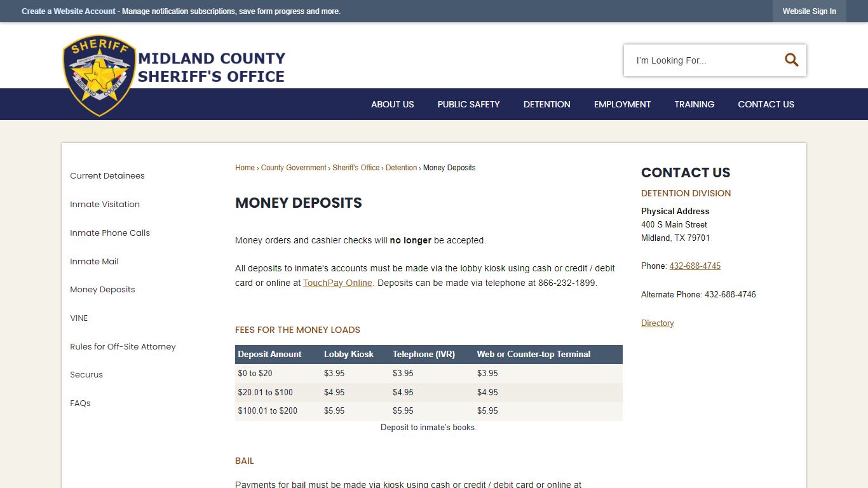This screenshot has width=868, height=488.
Task: Click phone number 432-688-4745 link
Action: click(x=695, y=266)
